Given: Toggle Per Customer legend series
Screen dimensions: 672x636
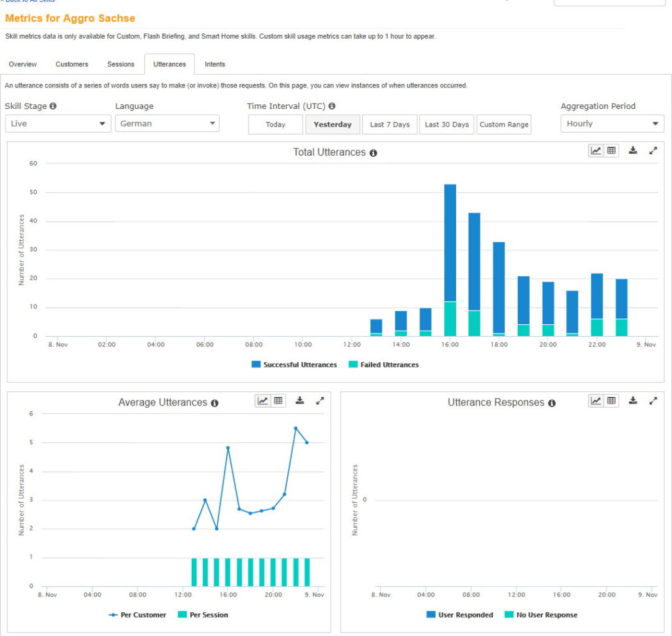Looking at the screenshot, I should click(137, 615).
